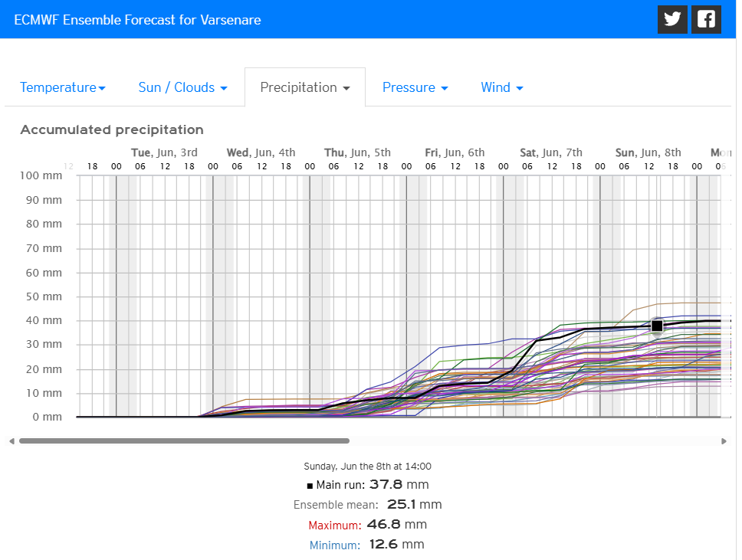Click the Tue, Jun, 3rd date label

tap(164, 152)
